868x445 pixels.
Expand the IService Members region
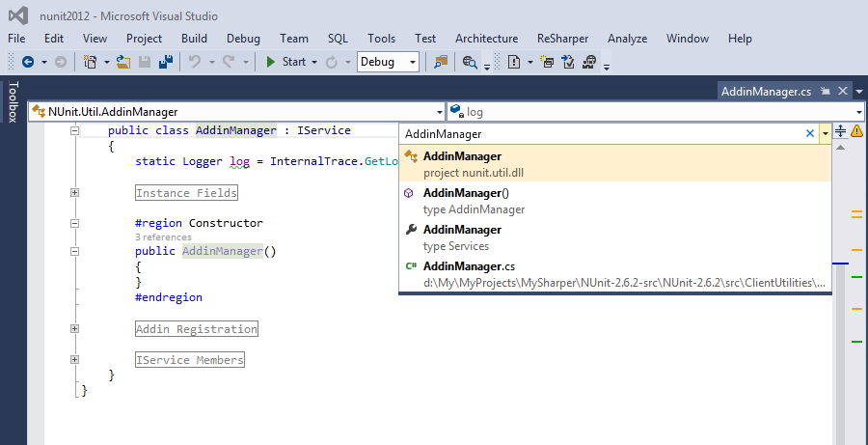point(74,360)
